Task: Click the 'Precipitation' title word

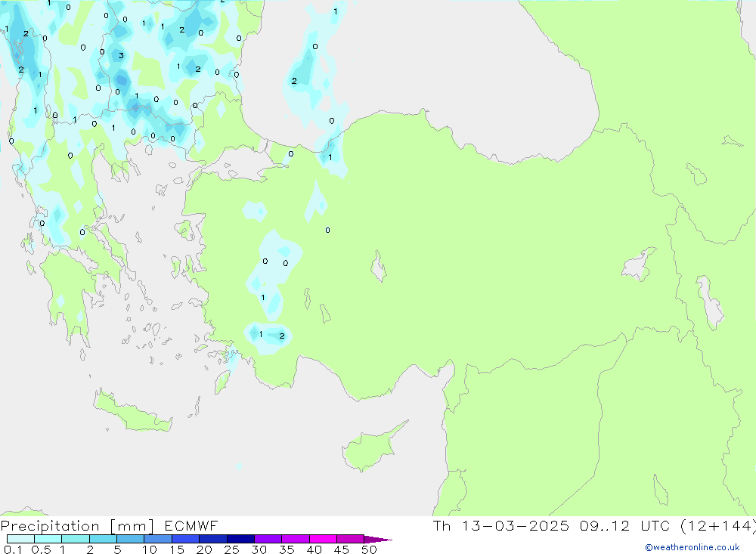Action: point(50,526)
